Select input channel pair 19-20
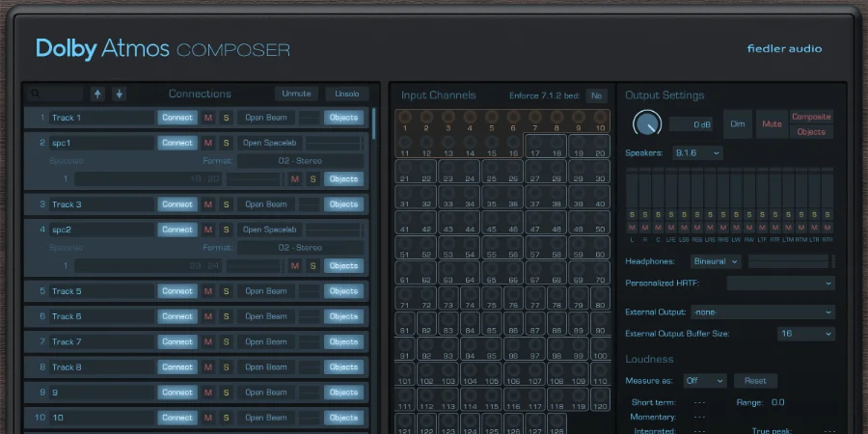This screenshot has width=868, height=434. click(589, 147)
